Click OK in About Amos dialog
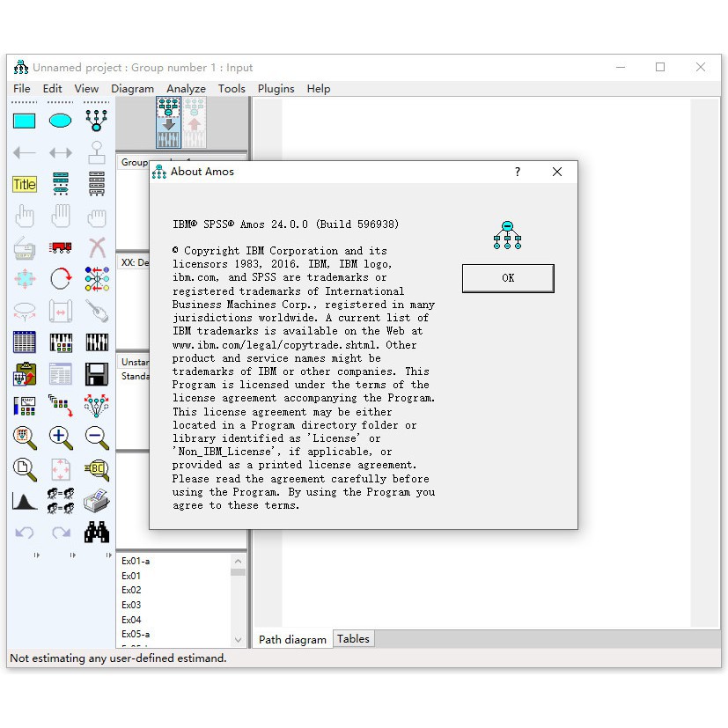This screenshot has height=728, width=728. pos(508,278)
